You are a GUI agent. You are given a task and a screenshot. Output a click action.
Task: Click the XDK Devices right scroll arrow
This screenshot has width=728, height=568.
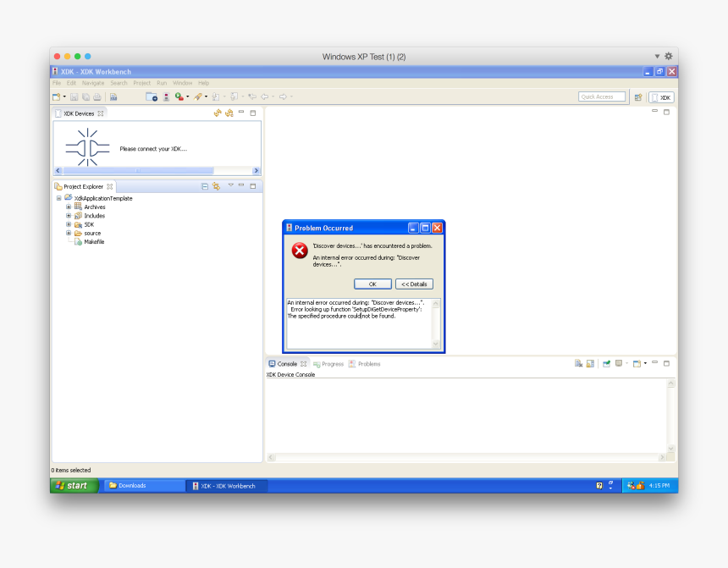tap(256, 170)
